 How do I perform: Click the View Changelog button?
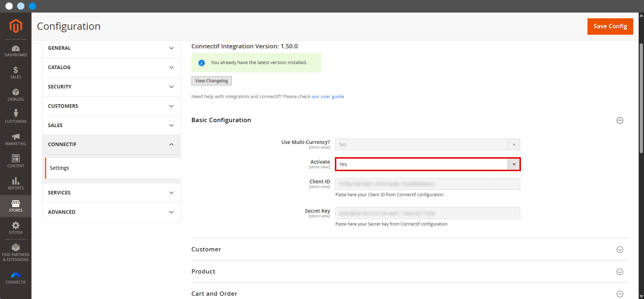(211, 81)
